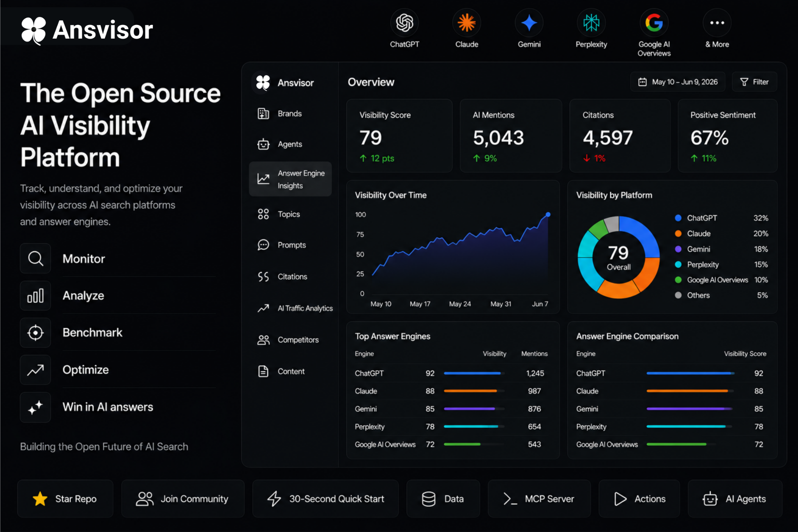Viewport: 798px width, 532px height.
Task: Click the 'Monitor' feature label
Action: [x=84, y=259]
